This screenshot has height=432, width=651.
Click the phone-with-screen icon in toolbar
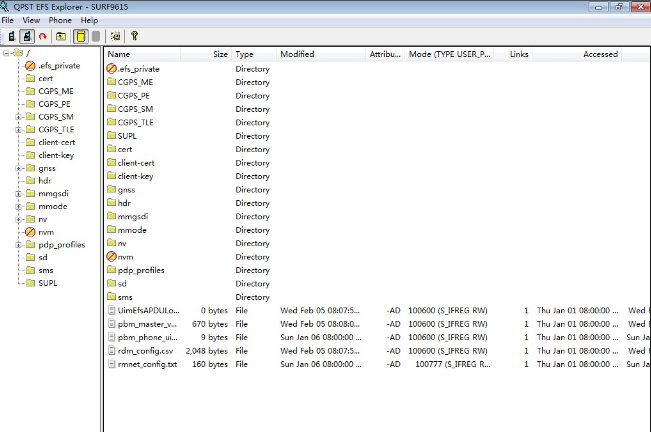(27, 36)
